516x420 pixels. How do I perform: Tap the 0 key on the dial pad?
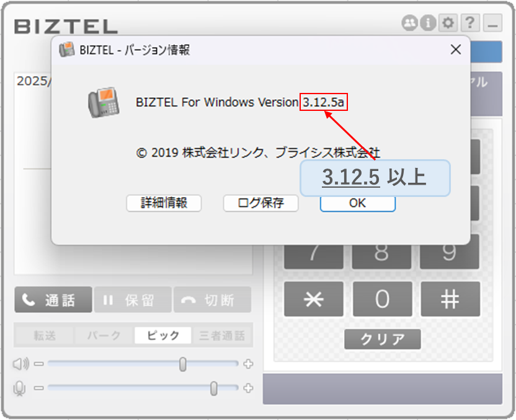[x=383, y=299]
